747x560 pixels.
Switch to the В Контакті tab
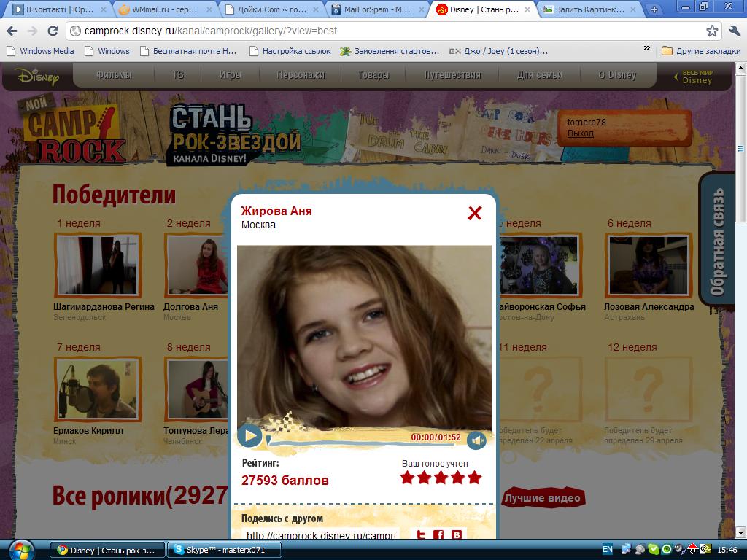pos(60,9)
